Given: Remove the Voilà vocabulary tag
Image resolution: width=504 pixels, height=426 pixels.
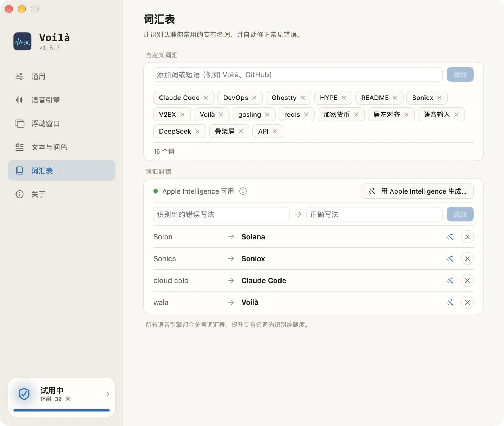Looking at the screenshot, I should [x=221, y=115].
